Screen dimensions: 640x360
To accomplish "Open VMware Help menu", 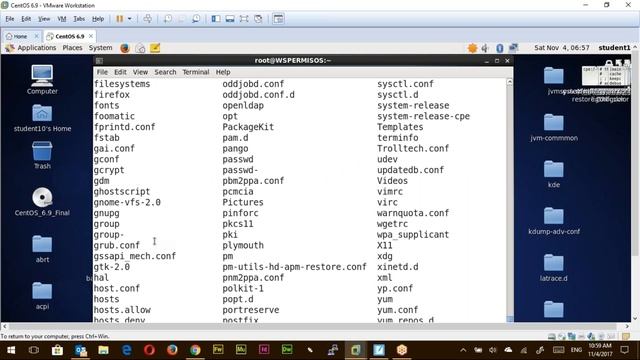I will click(98, 19).
